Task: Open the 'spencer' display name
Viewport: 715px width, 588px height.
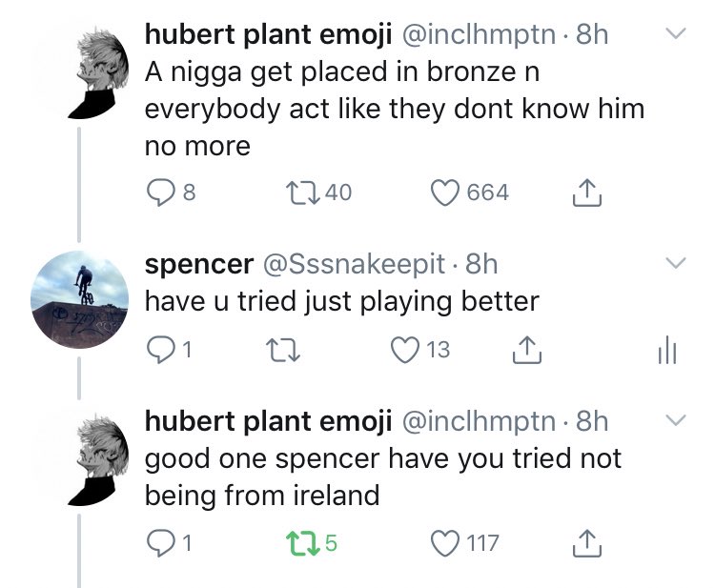Action: [198, 263]
